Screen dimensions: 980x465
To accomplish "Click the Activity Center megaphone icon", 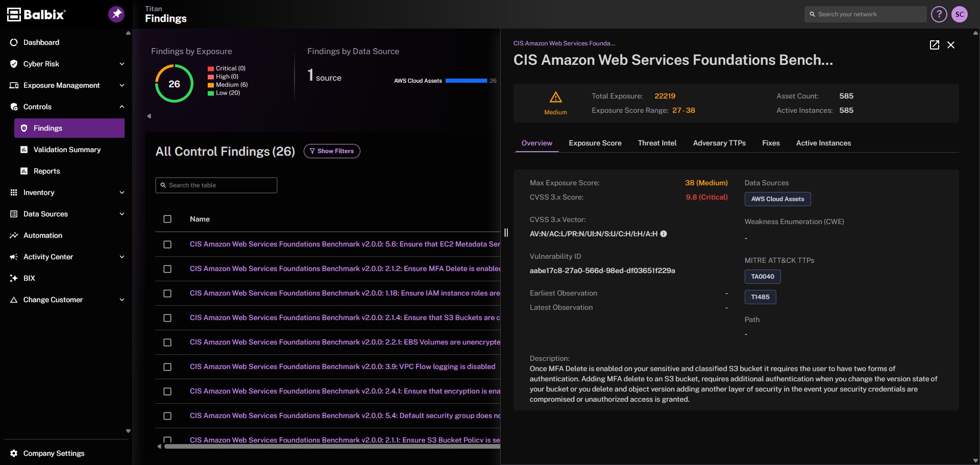I will click(14, 257).
